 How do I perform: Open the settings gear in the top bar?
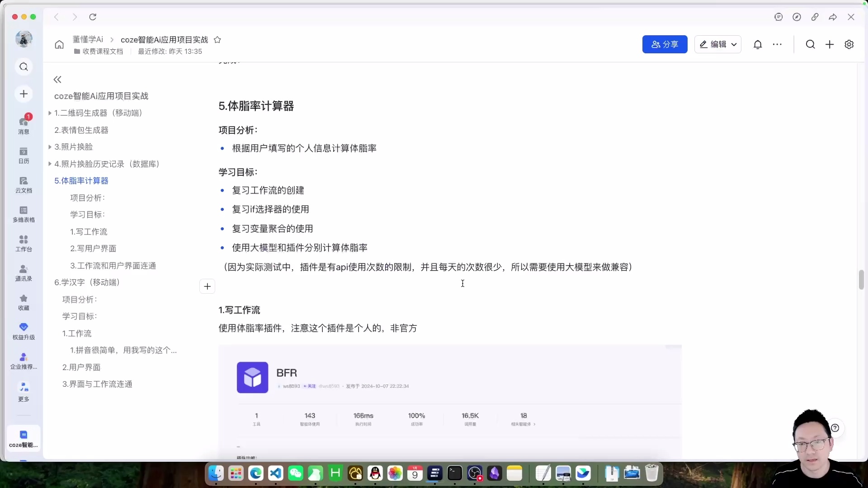(849, 44)
